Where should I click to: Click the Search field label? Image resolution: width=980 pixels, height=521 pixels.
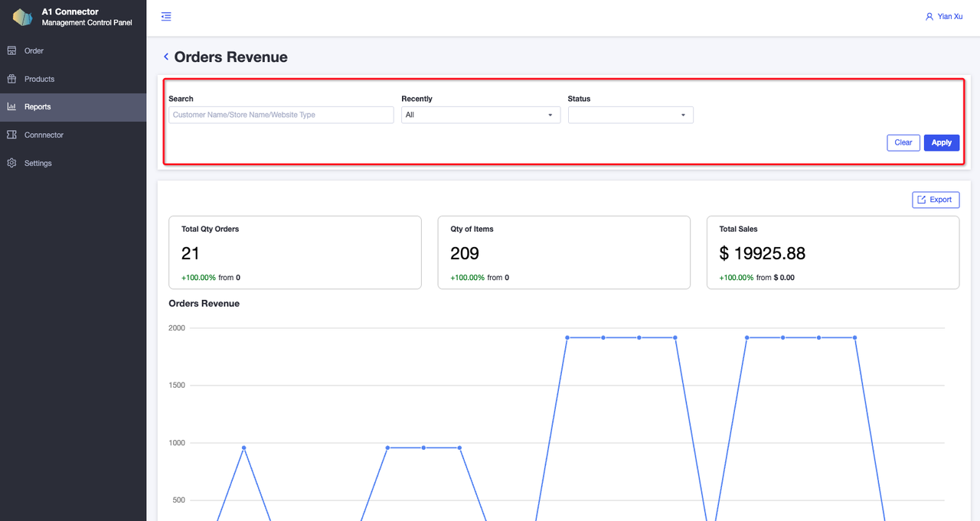181,99
